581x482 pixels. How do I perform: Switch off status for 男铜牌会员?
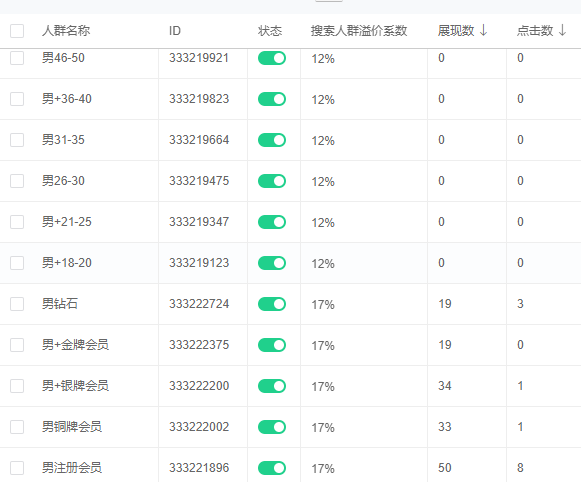pos(272,427)
